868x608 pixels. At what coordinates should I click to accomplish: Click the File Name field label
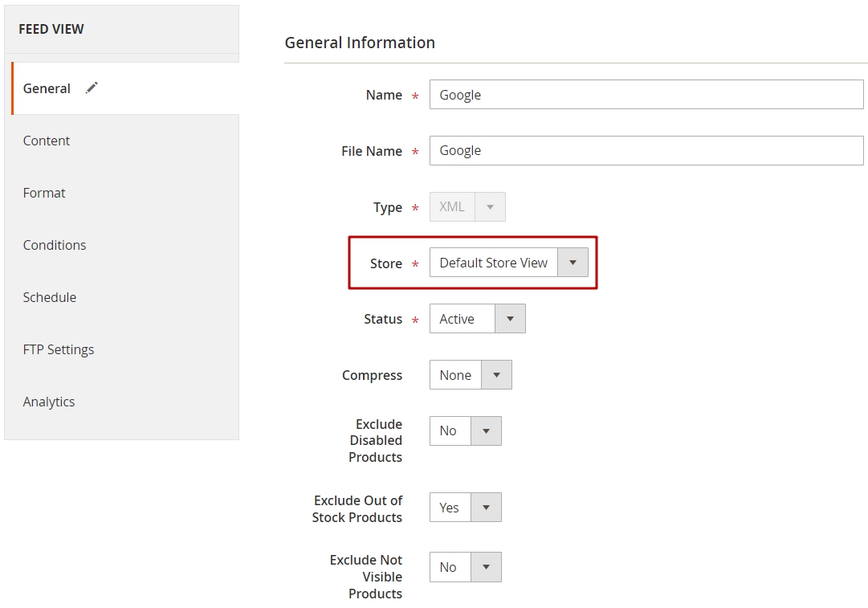[372, 151]
